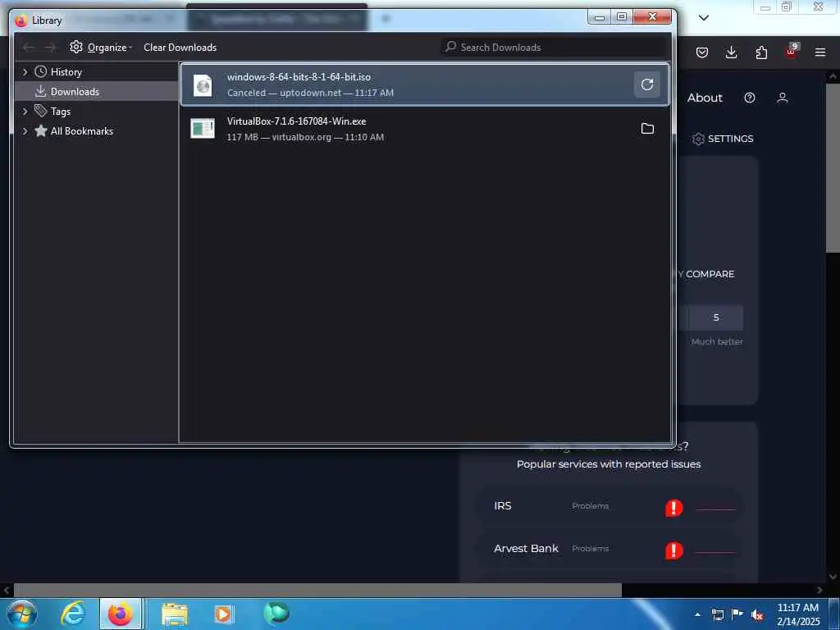The height and width of the screenshot is (630, 840).
Task: Select All Bookmarks in the sidebar
Action: (x=81, y=130)
